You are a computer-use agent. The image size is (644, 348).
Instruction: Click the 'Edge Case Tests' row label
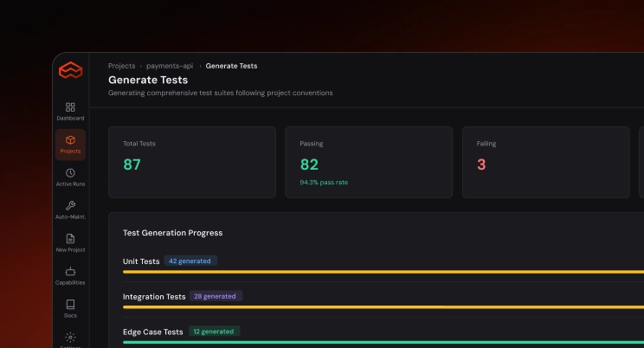[153, 332]
